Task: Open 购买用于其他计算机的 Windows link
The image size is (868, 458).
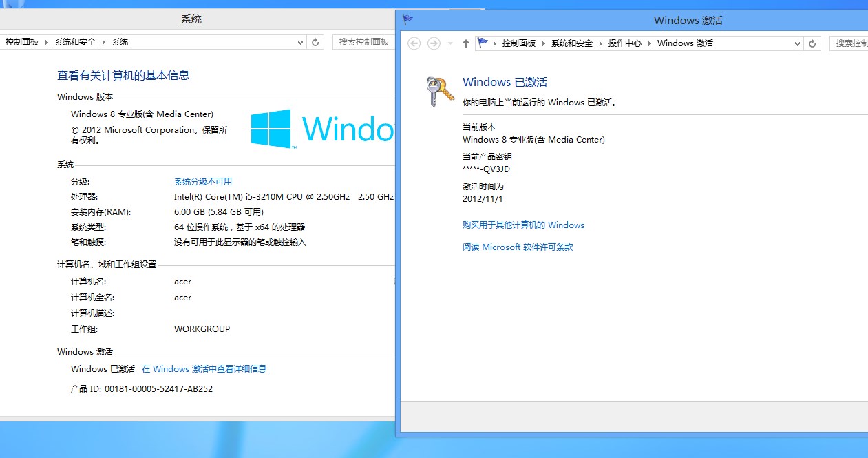Action: click(523, 225)
